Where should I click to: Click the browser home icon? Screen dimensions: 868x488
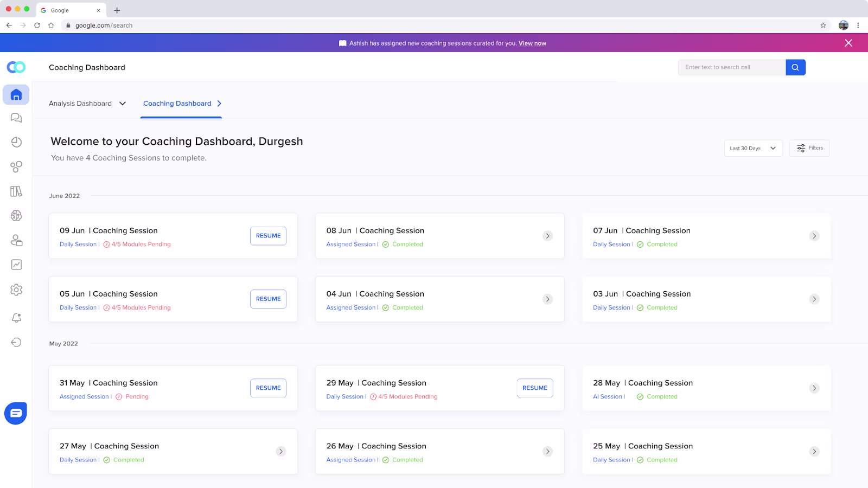pos(51,25)
